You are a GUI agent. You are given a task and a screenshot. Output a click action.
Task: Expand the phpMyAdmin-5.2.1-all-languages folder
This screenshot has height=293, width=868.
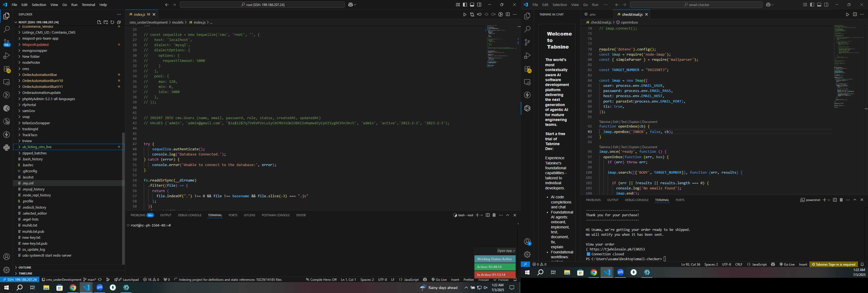pos(69,99)
